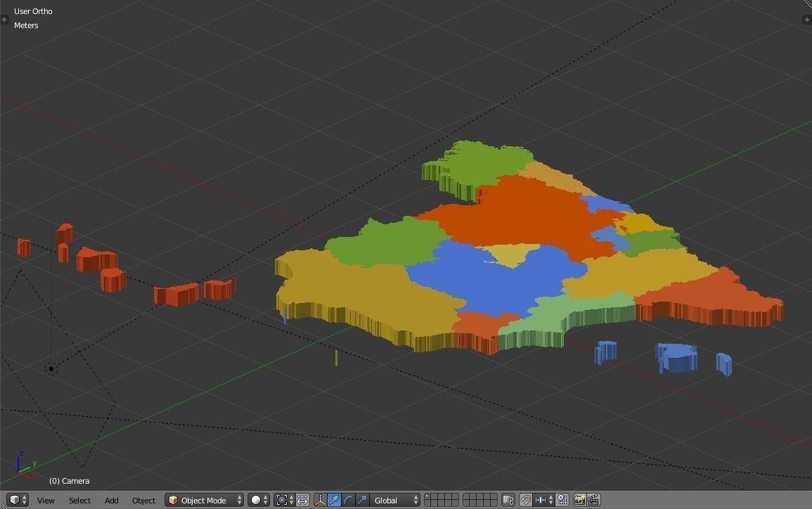Image resolution: width=812 pixels, height=509 pixels.
Task: Select the scale manipulator icon
Action: (362, 500)
